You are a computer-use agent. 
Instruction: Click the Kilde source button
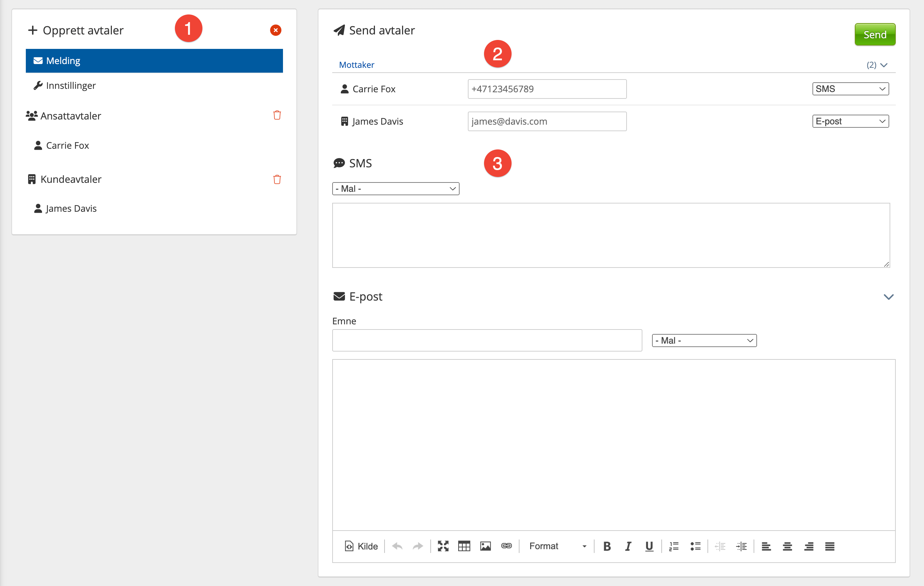coord(361,546)
